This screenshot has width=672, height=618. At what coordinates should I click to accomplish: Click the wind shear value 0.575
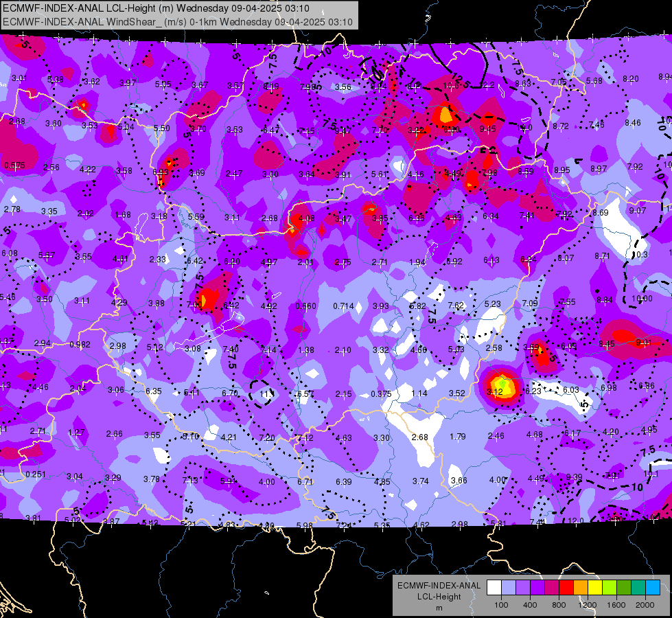[14, 165]
